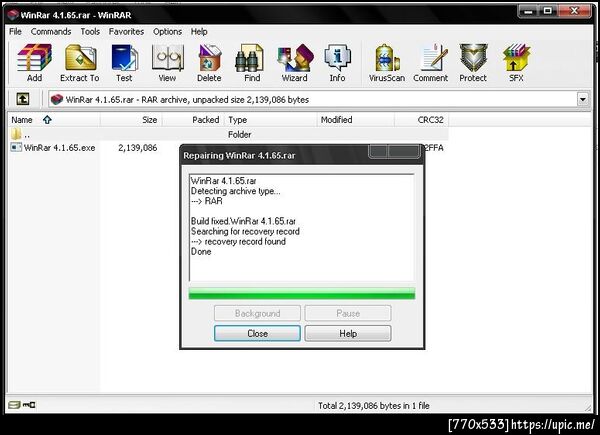Viewport: 600px width, 435px height.
Task: Click the Protect shield icon
Action: pyautogui.click(x=473, y=57)
